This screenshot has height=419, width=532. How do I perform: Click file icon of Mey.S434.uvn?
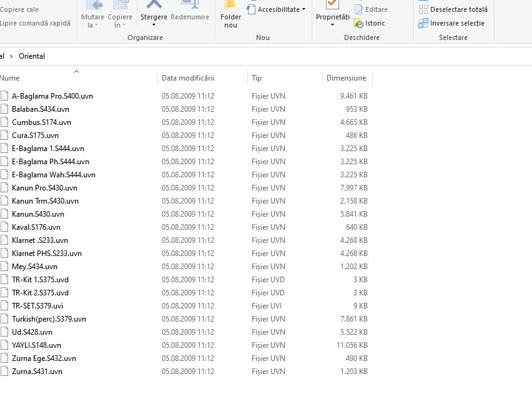(x=4, y=267)
